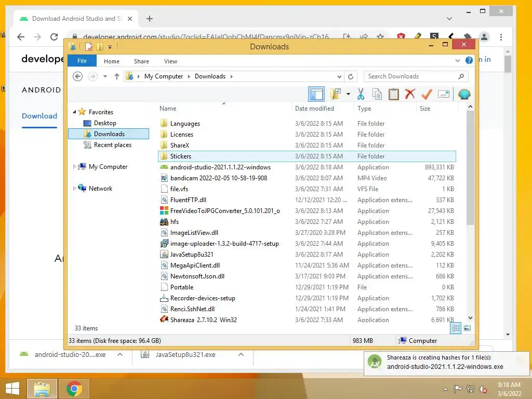Select Desktop in the navigation pane
This screenshot has width=532, height=399.
(x=105, y=123)
